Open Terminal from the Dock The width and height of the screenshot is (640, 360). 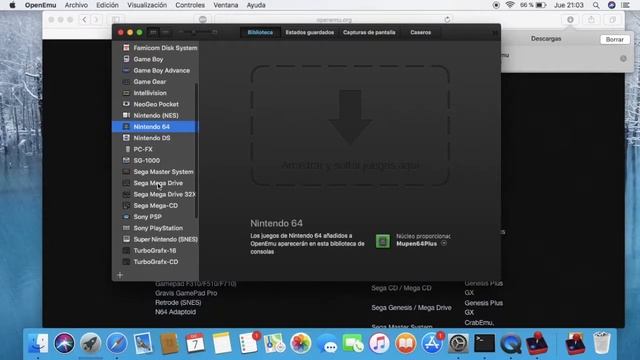pos(484,343)
